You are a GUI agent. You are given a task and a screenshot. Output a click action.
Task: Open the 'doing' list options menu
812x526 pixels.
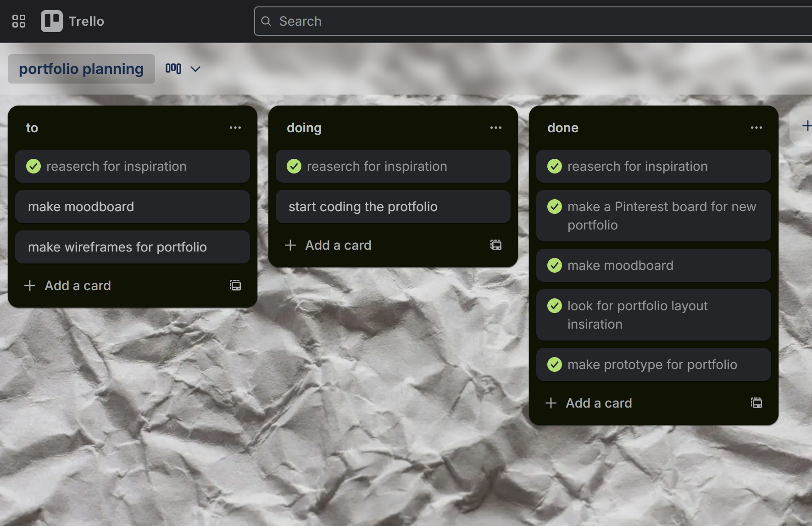(x=496, y=128)
